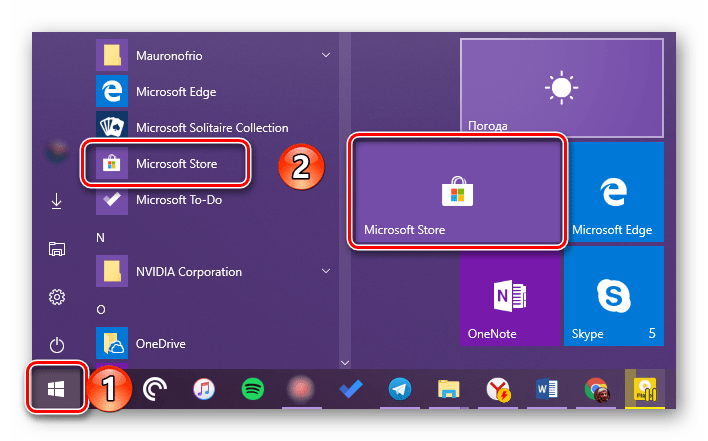The image size is (708, 441).
Task: Open the blue checkmark To-Do taskbar icon
Action: [x=351, y=389]
